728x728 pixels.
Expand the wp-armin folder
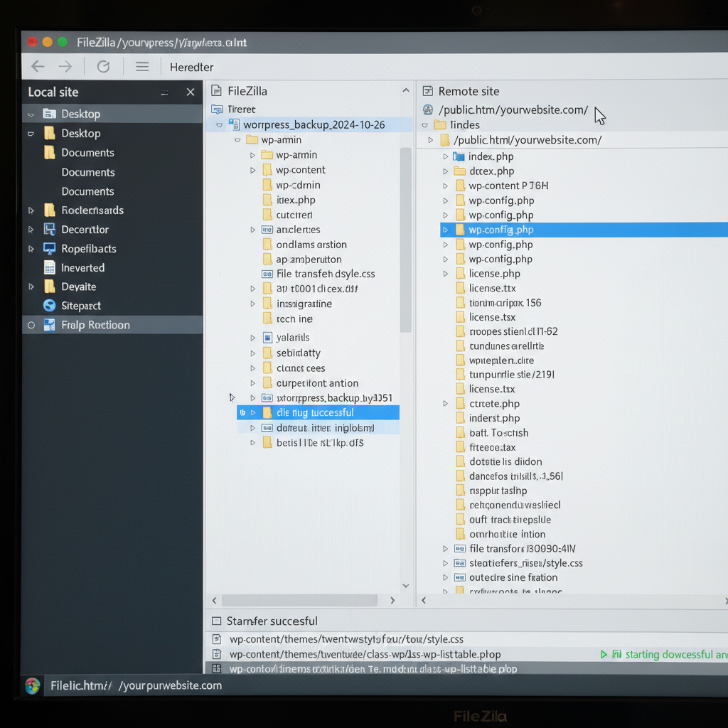tap(252, 155)
